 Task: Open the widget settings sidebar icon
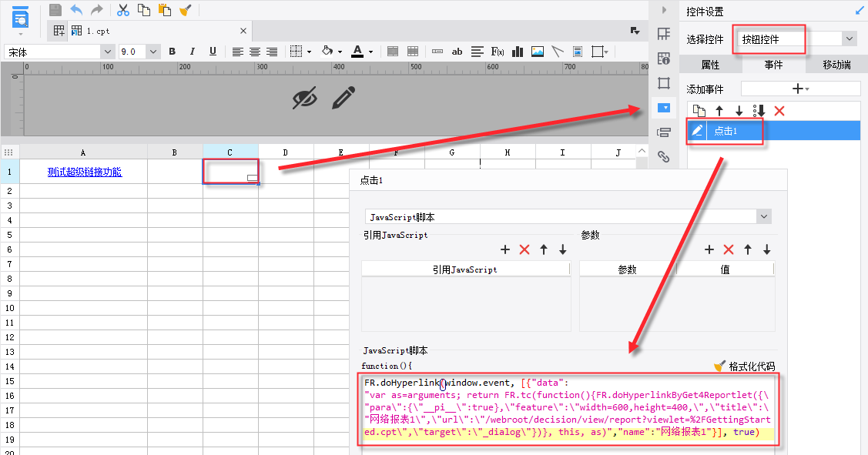pyautogui.click(x=664, y=108)
